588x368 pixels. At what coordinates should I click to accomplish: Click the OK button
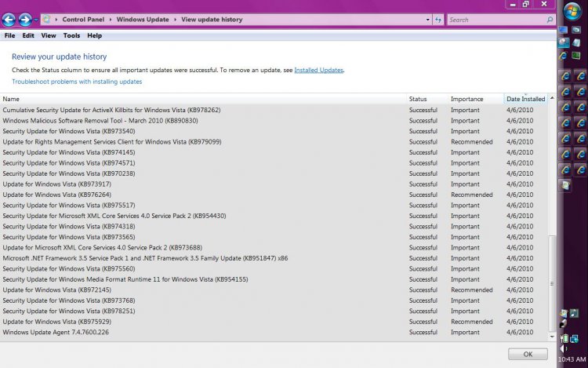[x=528, y=354]
